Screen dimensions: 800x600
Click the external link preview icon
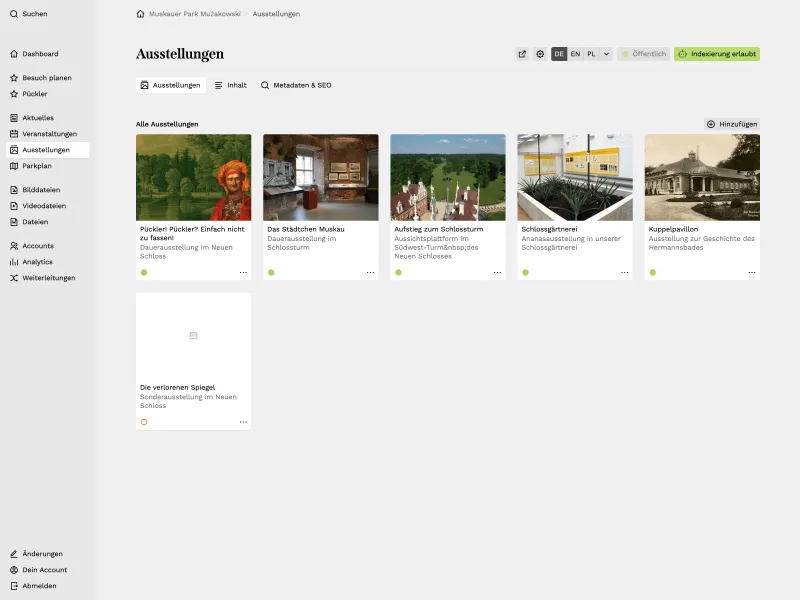[x=521, y=53]
